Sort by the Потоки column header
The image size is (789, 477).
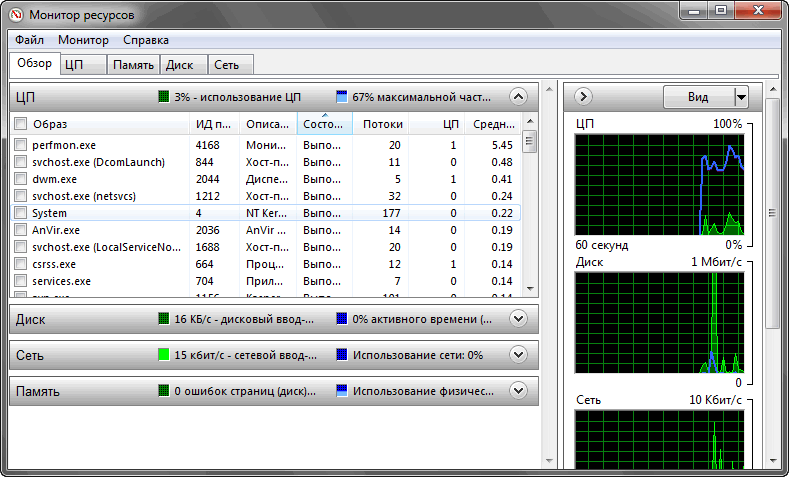click(x=383, y=124)
